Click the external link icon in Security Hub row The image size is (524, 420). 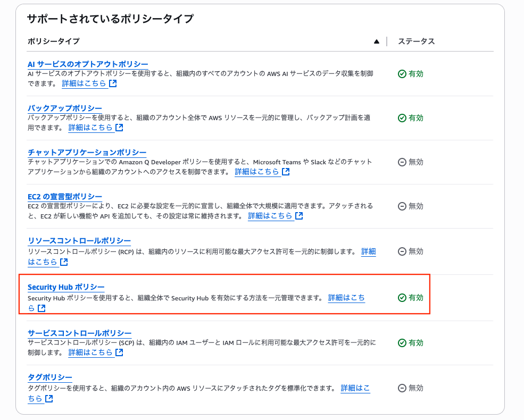click(x=41, y=308)
